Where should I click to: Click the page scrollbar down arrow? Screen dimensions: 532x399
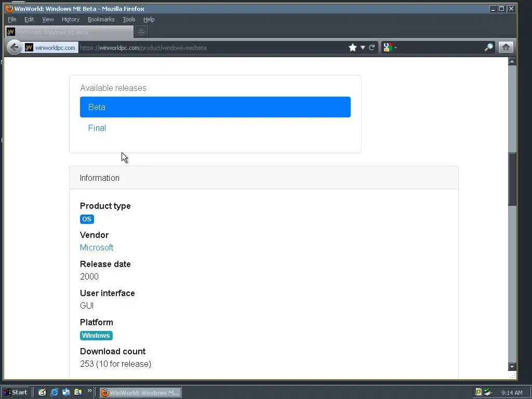512,366
